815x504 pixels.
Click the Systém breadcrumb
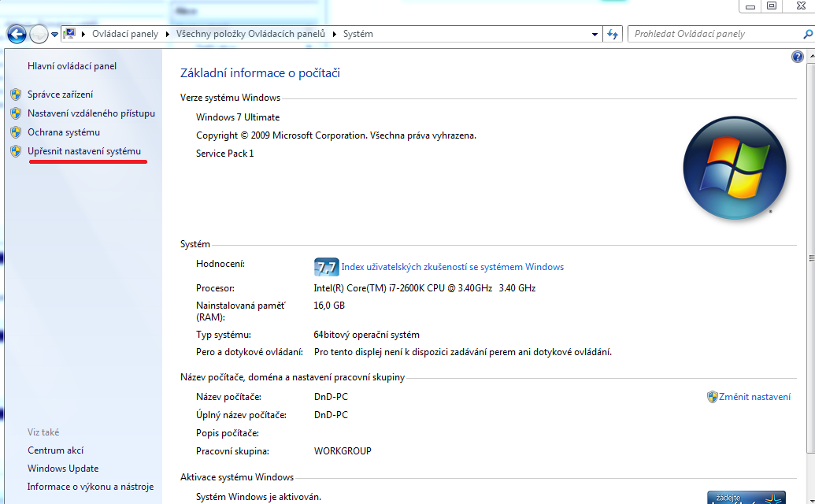coord(358,34)
